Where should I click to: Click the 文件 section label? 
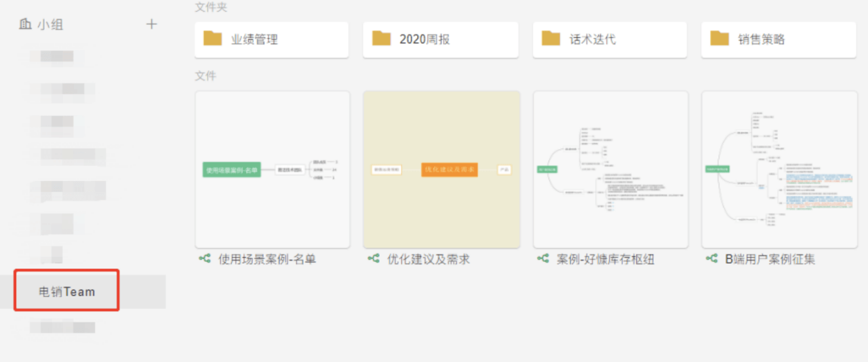(205, 76)
